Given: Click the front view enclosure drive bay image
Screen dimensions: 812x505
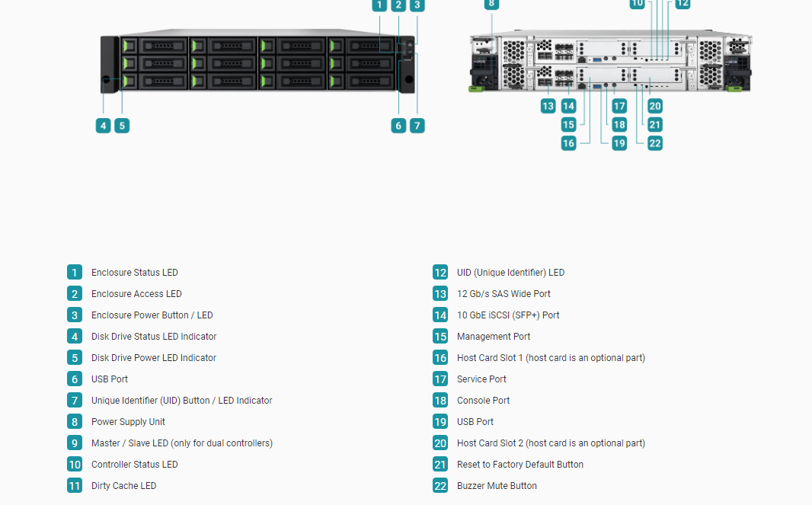Looking at the screenshot, I should click(x=258, y=61).
